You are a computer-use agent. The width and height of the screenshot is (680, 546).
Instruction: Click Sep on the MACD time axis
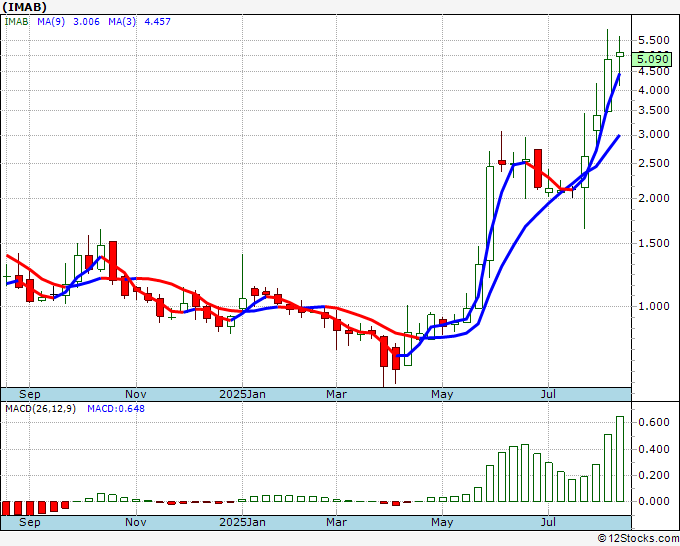[x=29, y=522]
